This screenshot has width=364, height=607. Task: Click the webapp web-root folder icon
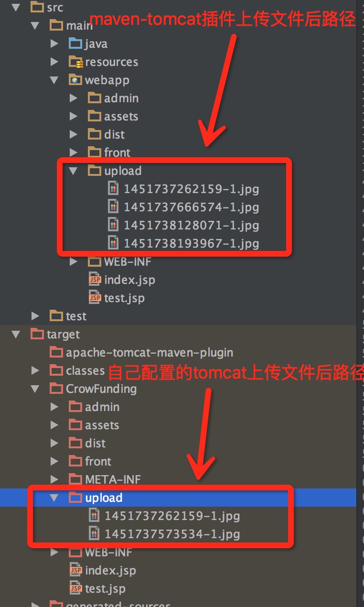pos(75,80)
